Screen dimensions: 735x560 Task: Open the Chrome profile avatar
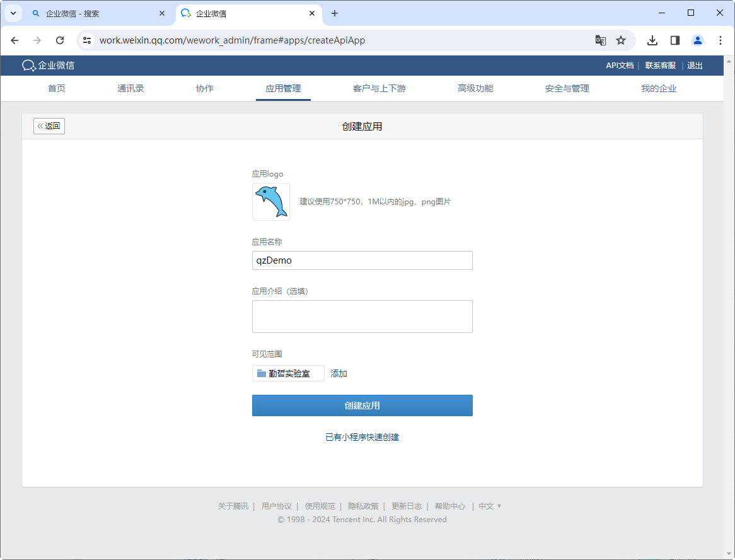698,40
